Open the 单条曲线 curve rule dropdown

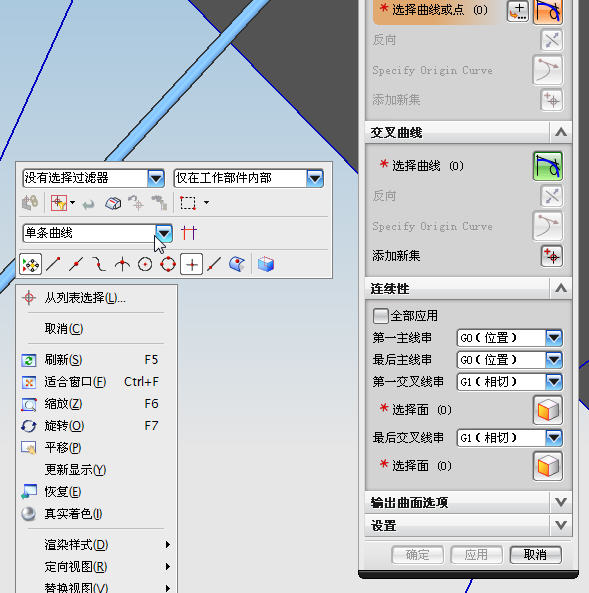coord(164,233)
